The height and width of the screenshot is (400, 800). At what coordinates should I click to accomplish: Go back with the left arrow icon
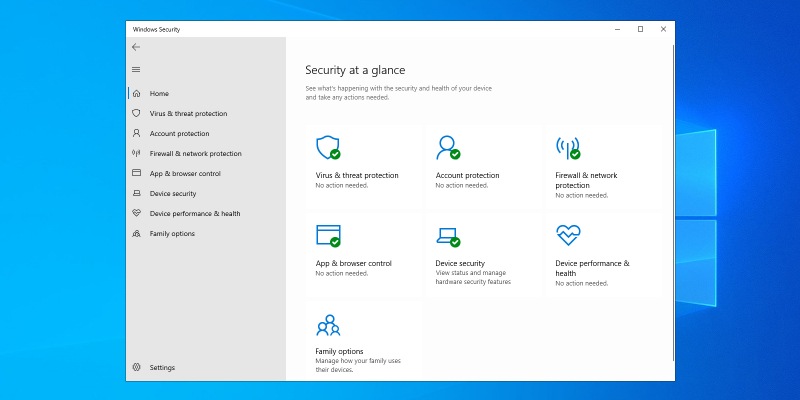click(136, 47)
